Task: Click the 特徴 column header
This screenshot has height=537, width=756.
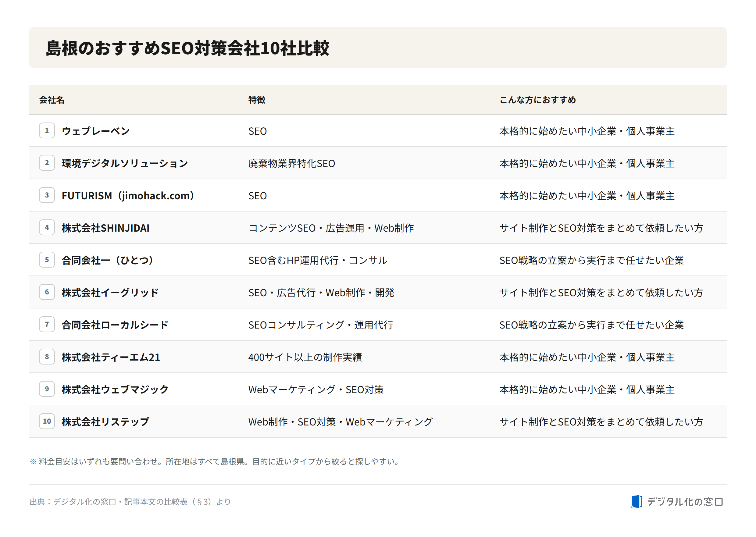Action: tap(257, 100)
